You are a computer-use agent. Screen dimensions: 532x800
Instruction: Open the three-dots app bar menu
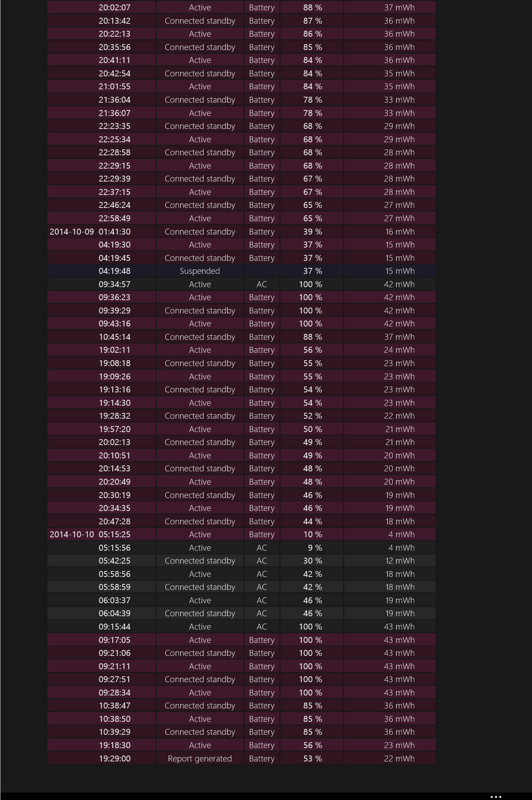[496, 797]
